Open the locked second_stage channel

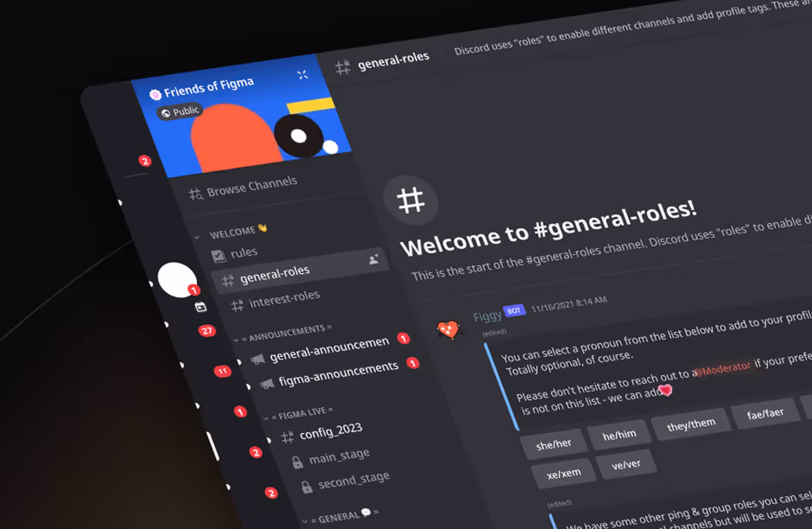tap(354, 480)
